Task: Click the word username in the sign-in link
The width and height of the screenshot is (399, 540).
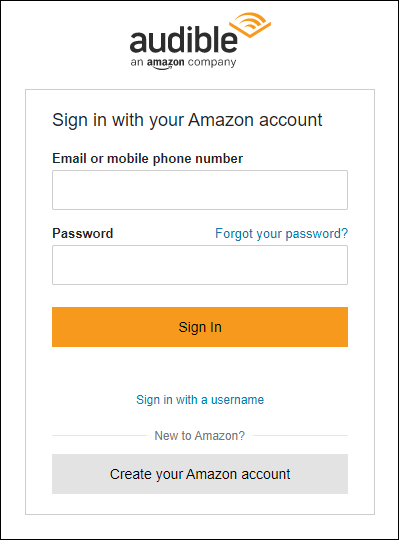Action: (x=237, y=400)
